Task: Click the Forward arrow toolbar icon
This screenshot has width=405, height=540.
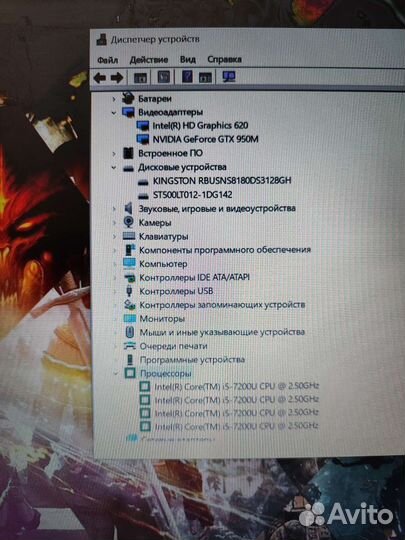Action: coord(117,77)
